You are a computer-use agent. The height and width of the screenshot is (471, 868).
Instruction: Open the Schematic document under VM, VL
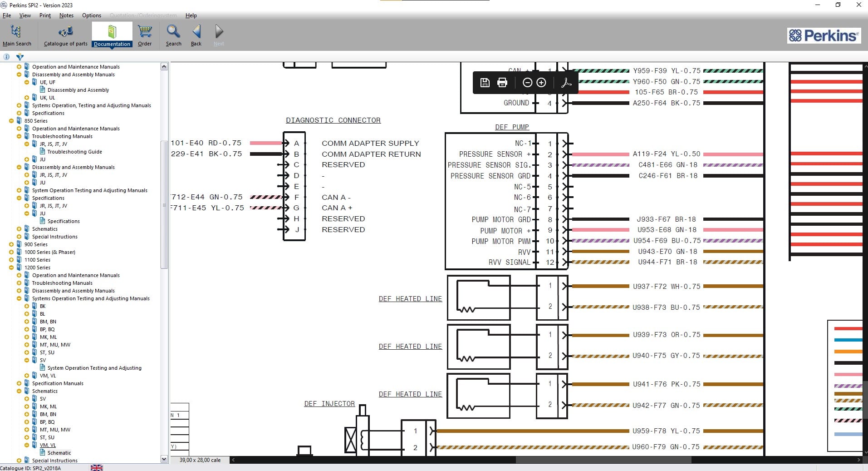coord(59,453)
